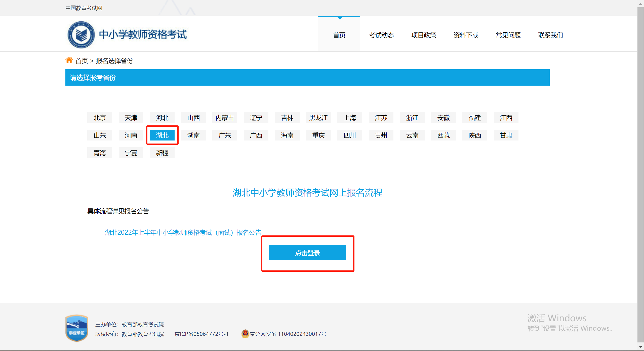Click the orange home breadcrumb icon
The width and height of the screenshot is (644, 351).
click(69, 60)
